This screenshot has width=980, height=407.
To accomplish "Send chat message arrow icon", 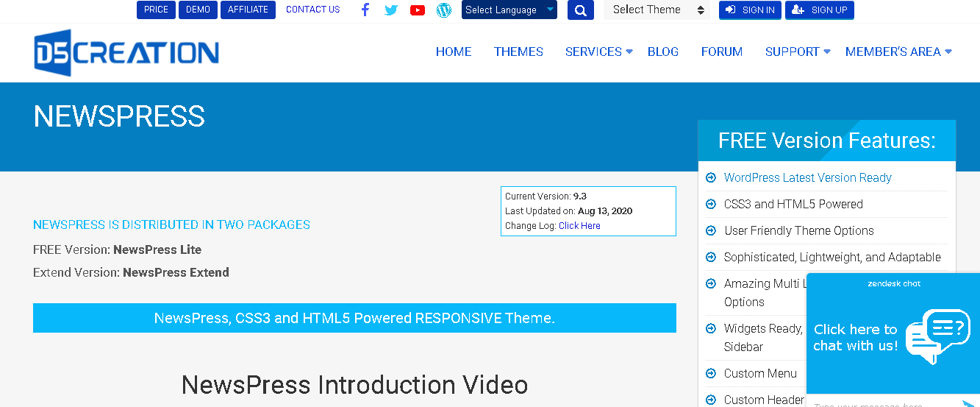I will point(968,403).
